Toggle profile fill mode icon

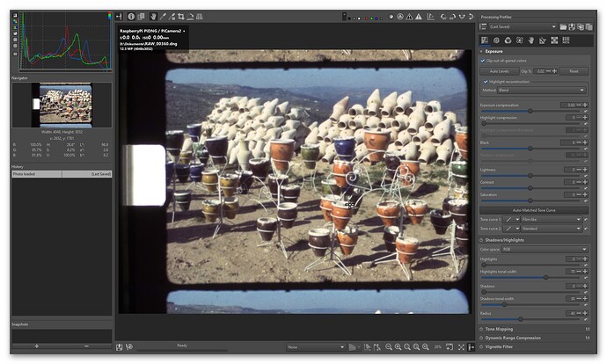point(483,26)
